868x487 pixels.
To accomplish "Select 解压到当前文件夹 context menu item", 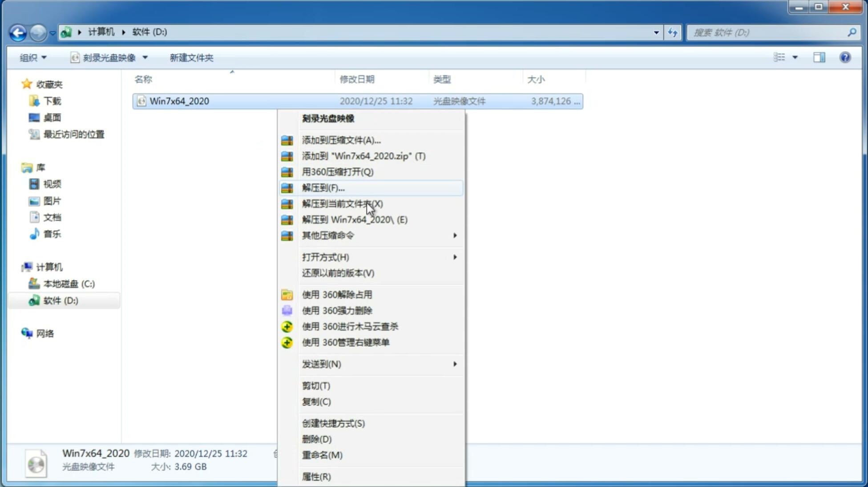I will (342, 203).
